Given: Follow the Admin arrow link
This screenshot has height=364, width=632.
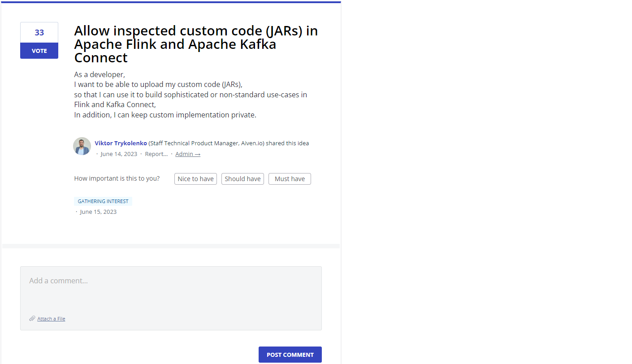Looking at the screenshot, I should pyautogui.click(x=188, y=154).
